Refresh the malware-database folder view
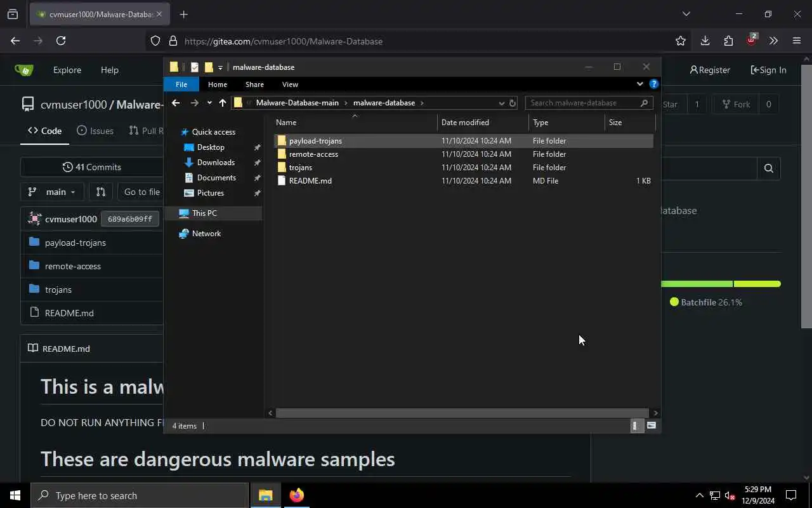Image resolution: width=812 pixels, height=508 pixels. click(513, 103)
